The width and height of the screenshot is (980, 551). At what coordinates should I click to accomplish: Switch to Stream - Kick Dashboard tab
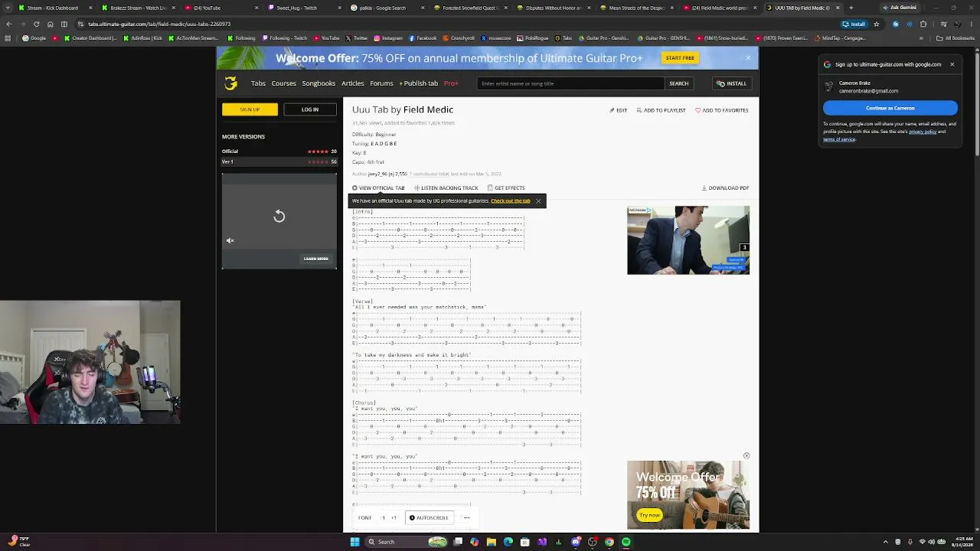point(55,8)
